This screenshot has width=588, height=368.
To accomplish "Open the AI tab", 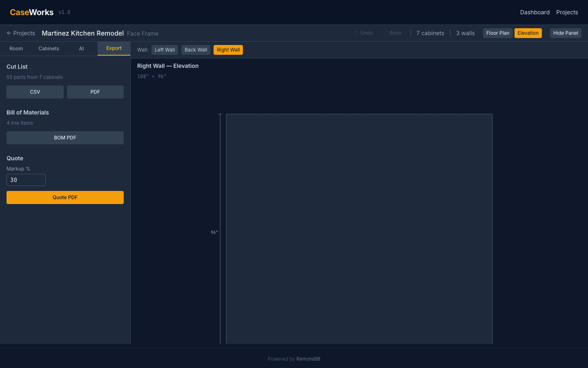I will click(81, 48).
